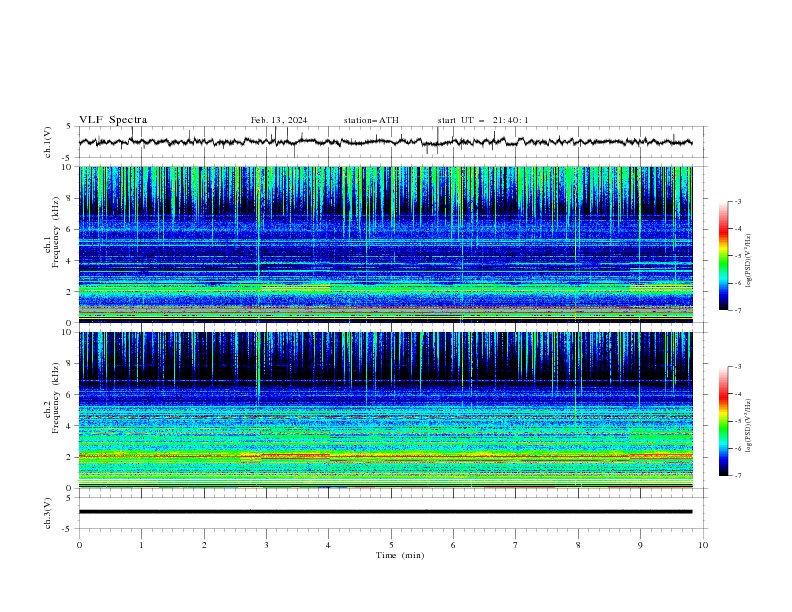Click the ch.1 voltage waveform trace

coord(385,142)
